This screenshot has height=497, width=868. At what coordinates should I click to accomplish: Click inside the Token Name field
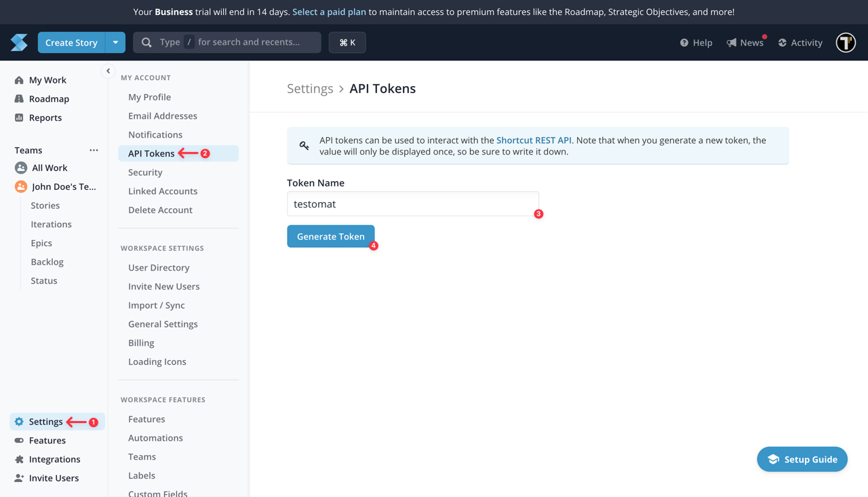click(x=413, y=203)
